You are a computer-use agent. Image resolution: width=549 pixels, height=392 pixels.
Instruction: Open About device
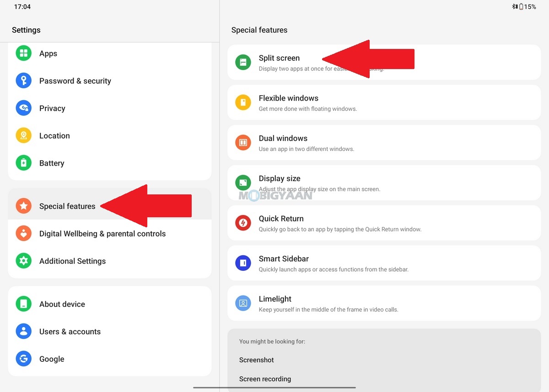110,304
